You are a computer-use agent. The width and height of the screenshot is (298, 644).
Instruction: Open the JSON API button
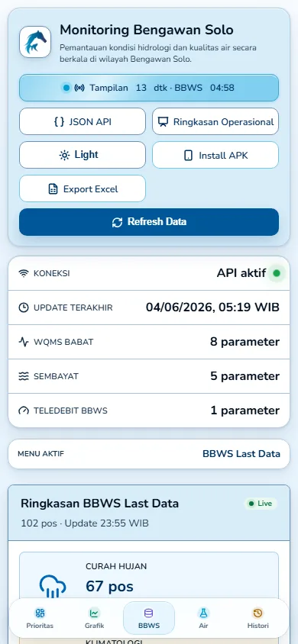pos(83,121)
